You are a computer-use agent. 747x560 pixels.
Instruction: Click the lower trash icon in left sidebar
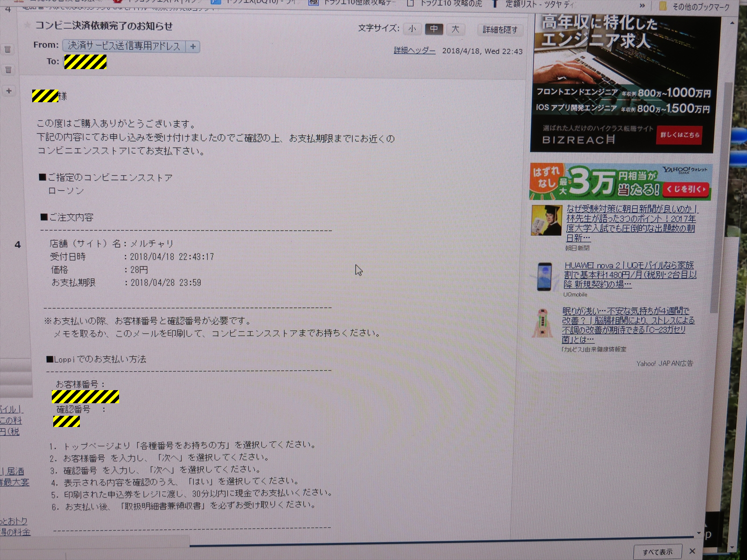[8, 70]
